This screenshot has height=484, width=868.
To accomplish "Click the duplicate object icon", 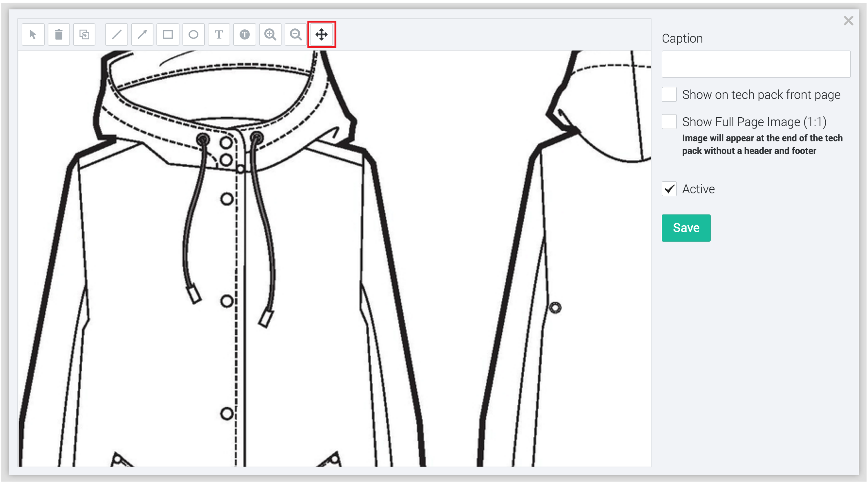I will pos(84,34).
